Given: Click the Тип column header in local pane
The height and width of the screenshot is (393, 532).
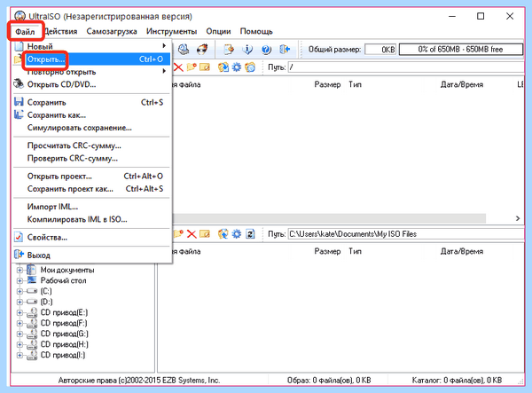Looking at the screenshot, I should [355, 251].
